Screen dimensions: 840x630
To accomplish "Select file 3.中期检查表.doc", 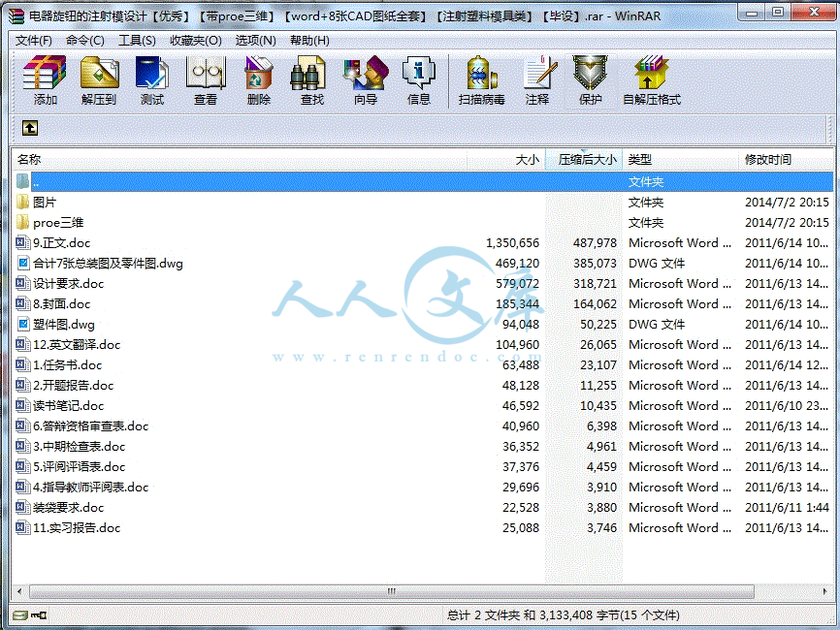I will coord(80,446).
